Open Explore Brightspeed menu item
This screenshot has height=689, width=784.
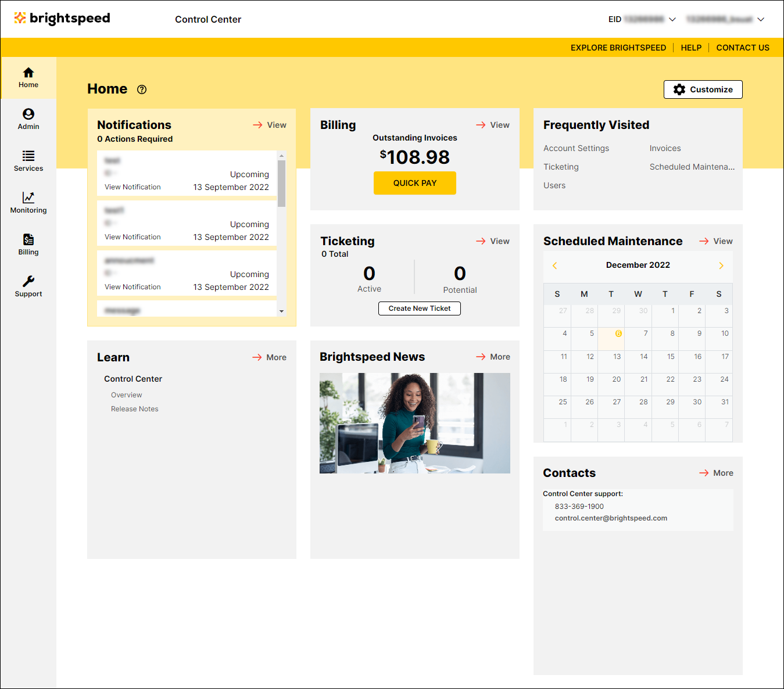tap(618, 48)
